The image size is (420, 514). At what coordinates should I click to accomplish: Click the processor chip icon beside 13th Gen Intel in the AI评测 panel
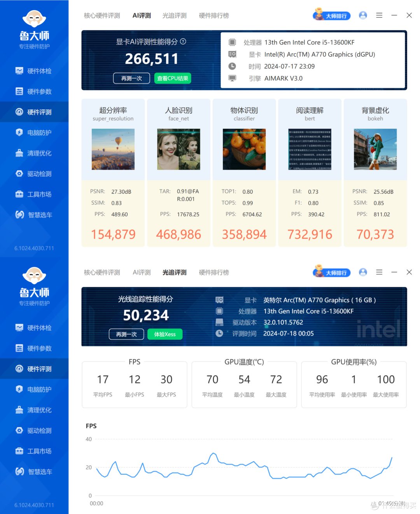[x=232, y=42]
